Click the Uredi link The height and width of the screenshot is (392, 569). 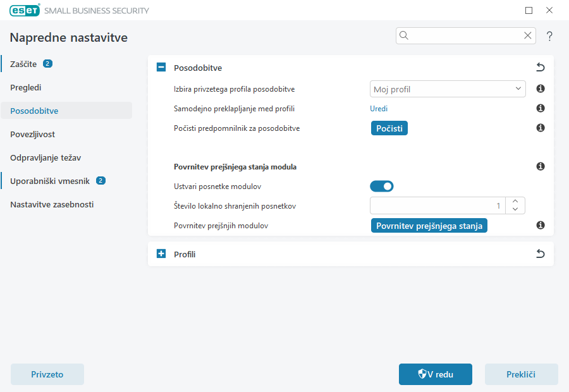click(379, 109)
